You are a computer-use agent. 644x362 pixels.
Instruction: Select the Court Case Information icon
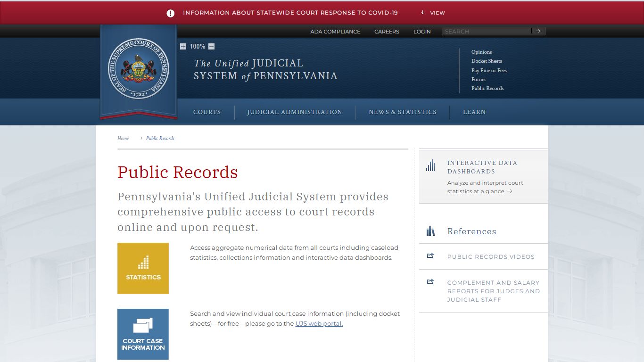point(143,334)
